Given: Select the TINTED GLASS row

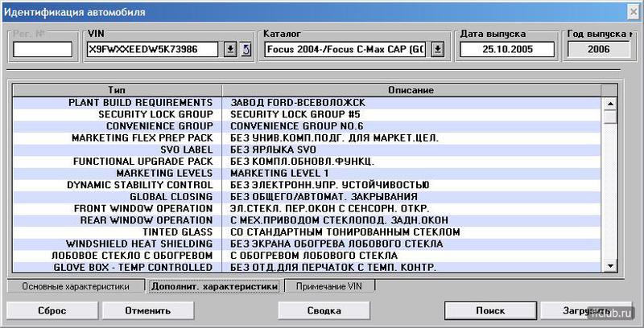Looking at the screenshot, I should click(x=307, y=232).
